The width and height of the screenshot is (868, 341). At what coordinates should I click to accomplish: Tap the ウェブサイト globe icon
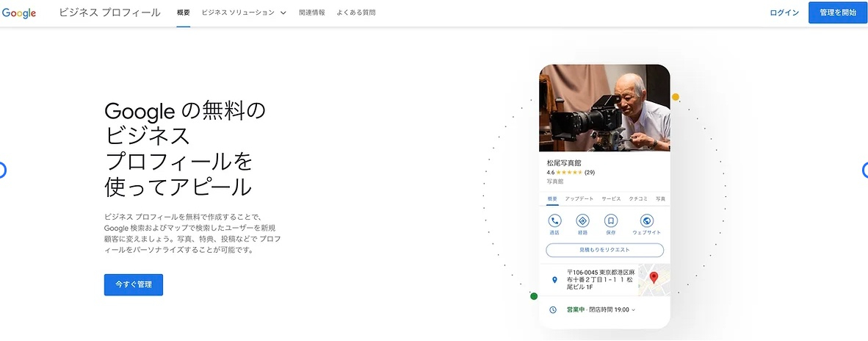(646, 221)
